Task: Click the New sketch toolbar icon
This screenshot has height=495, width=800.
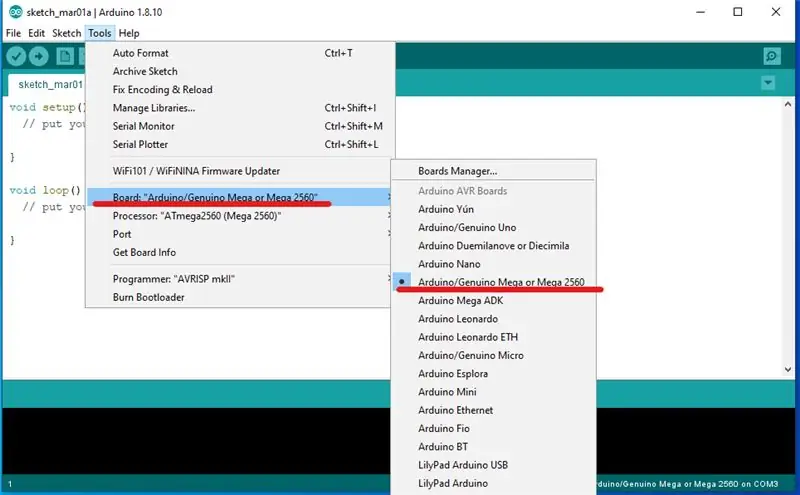Action: point(65,56)
